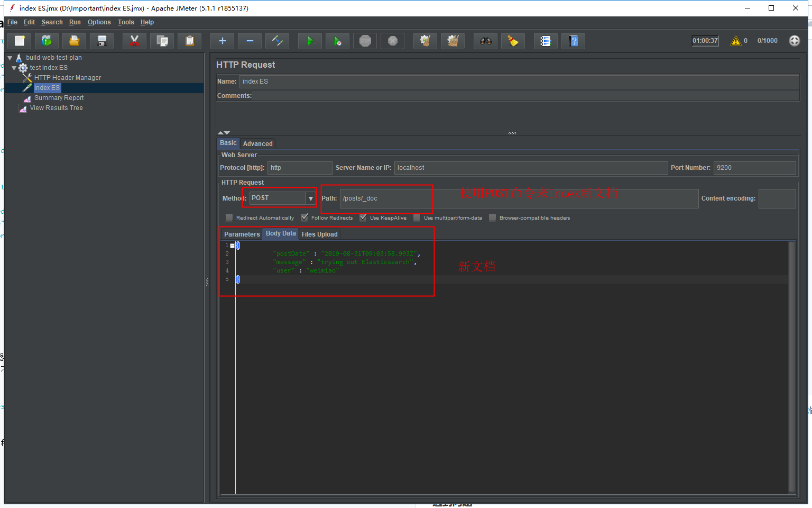This screenshot has width=812, height=508.
Task: Select View Results Tree in the tree
Action: (56, 108)
